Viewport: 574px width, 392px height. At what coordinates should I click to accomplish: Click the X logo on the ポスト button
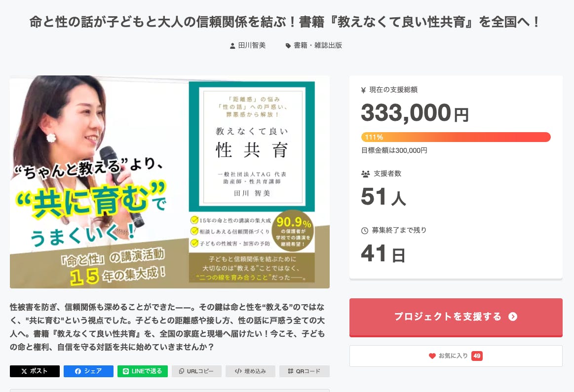[24, 371]
